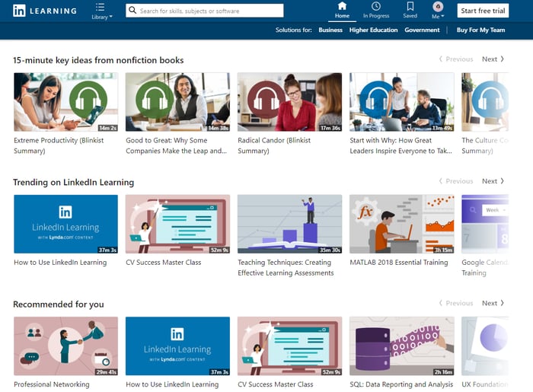Expand the Me dropdown arrow
Screen dimensions: 533x392
click(442, 16)
